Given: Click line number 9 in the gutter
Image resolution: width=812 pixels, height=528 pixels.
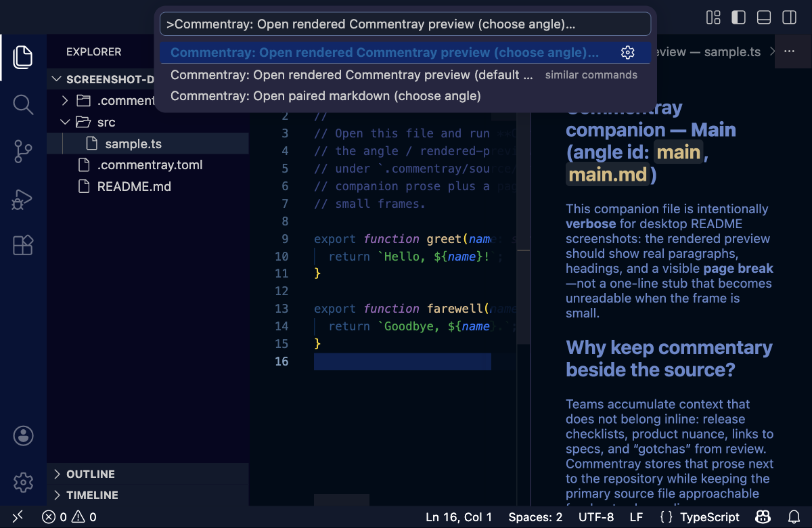Looking at the screenshot, I should [284, 239].
